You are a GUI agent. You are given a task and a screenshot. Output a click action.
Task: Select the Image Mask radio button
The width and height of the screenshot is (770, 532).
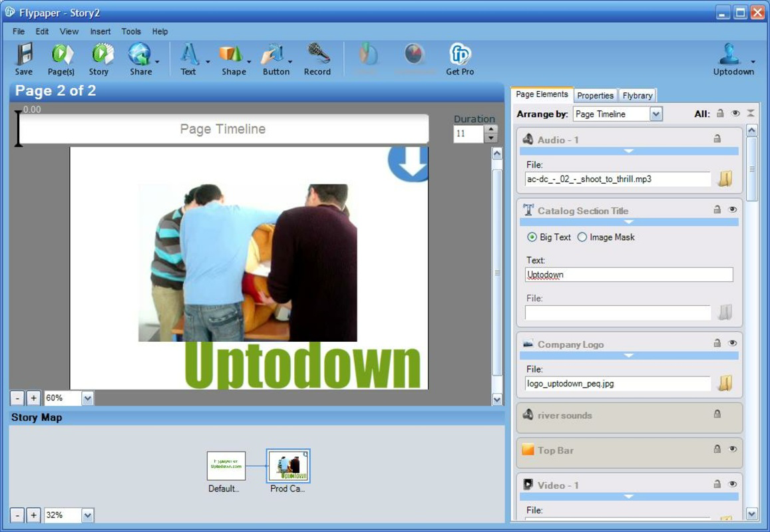(582, 237)
